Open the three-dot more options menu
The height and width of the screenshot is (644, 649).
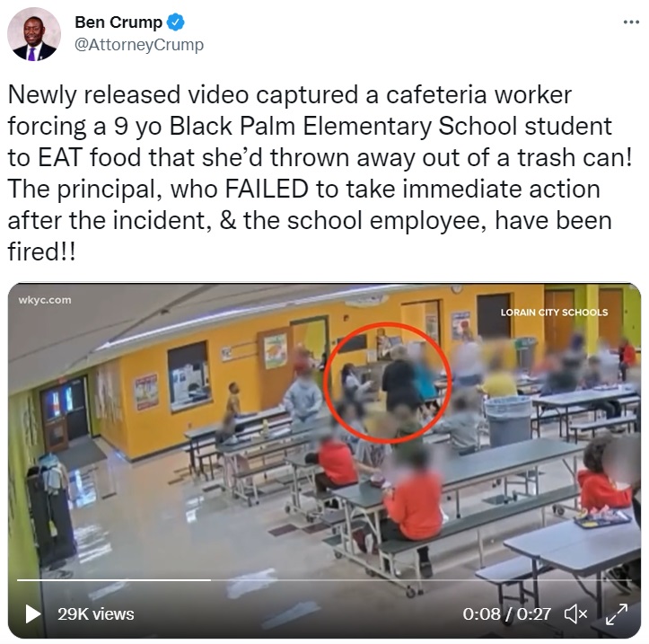[631, 22]
